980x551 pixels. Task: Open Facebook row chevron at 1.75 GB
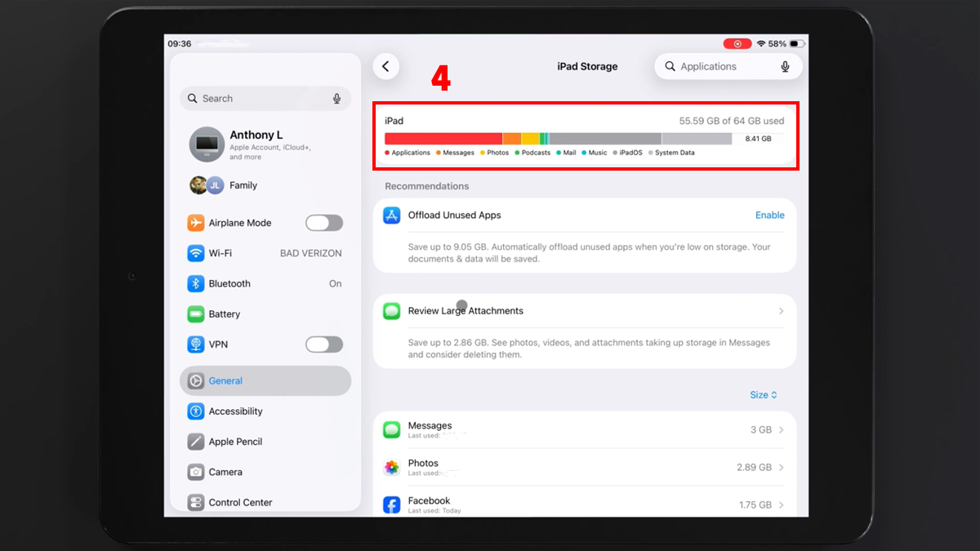point(782,505)
